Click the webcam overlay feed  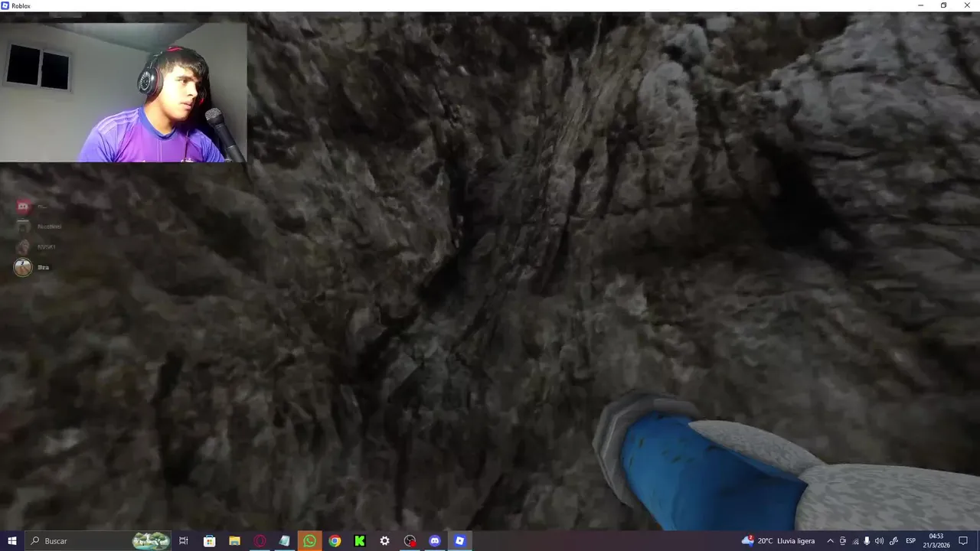[123, 92]
